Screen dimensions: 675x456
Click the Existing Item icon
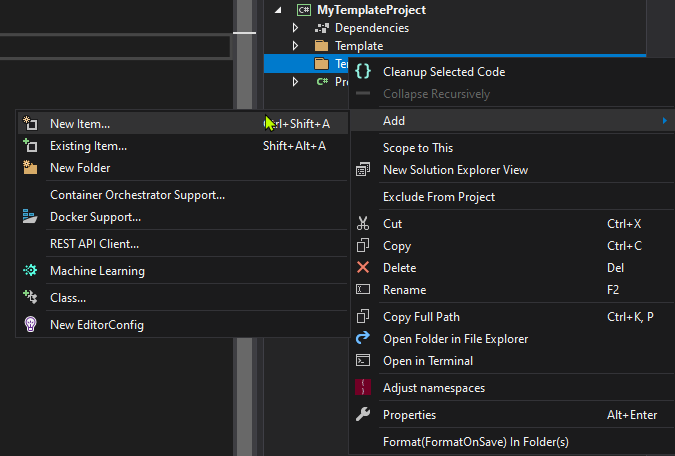pos(30,146)
